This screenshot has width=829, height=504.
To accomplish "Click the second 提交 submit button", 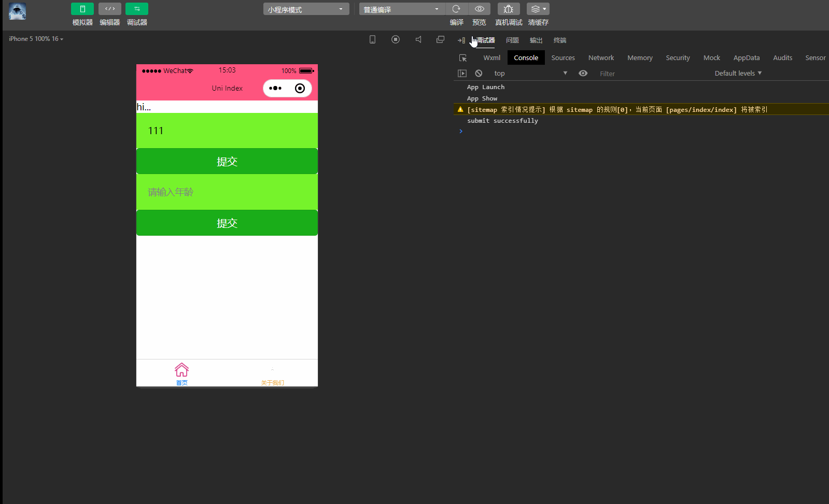I will tap(227, 223).
